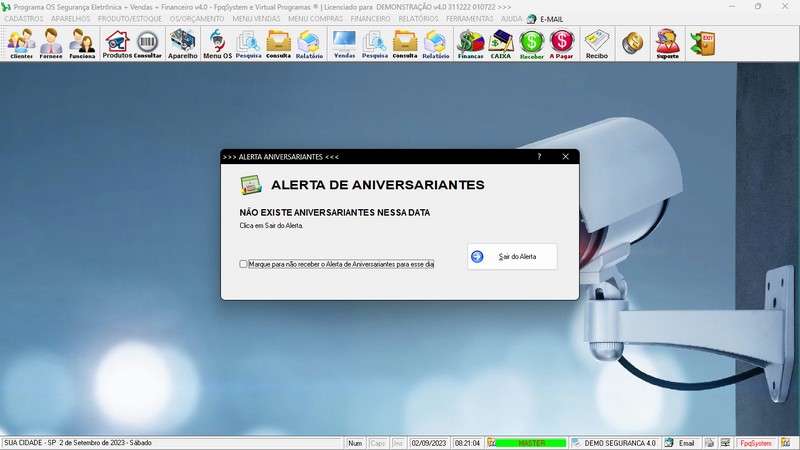Click the date 02/09/2023 in status bar

coord(429,443)
